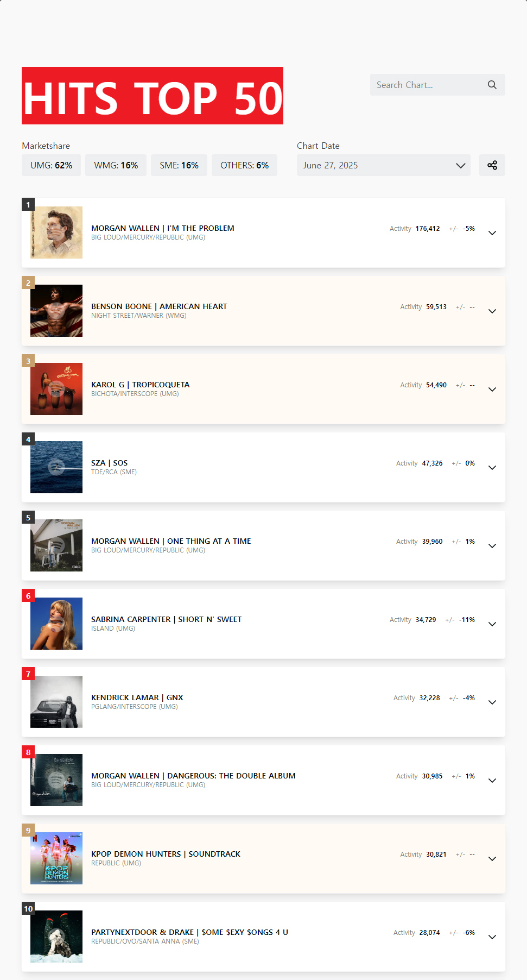Open I'm The Problem album cover
The image size is (527, 980).
point(56,233)
